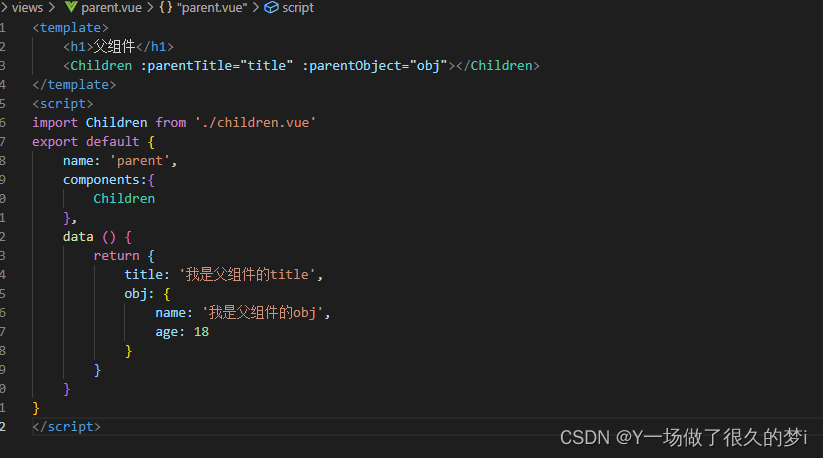Click the Children entry inside components
Screen dimensions: 823x458
pos(124,199)
